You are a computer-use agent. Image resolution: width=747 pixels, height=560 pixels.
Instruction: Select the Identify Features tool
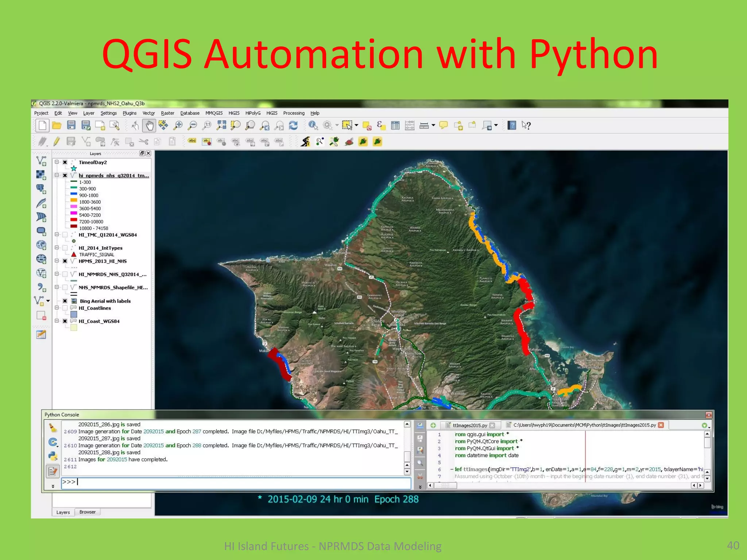[313, 125]
